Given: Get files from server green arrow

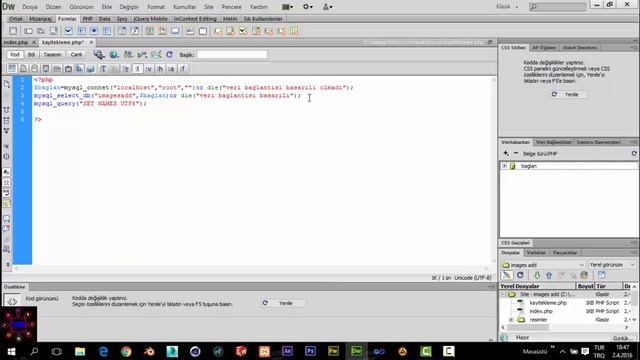Looking at the screenshot, I should tap(537, 276).
